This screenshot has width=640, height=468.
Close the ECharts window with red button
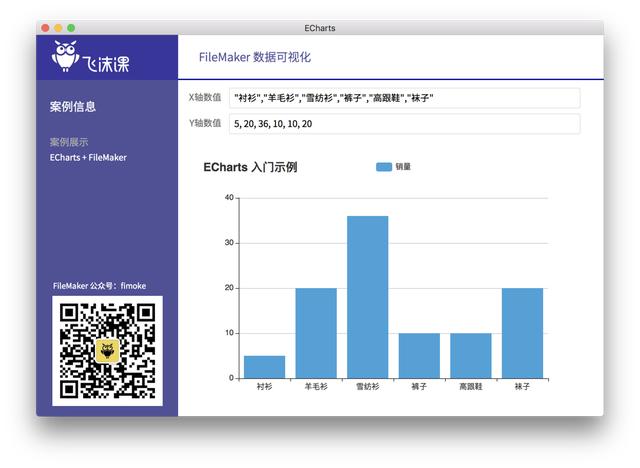tap(45, 28)
